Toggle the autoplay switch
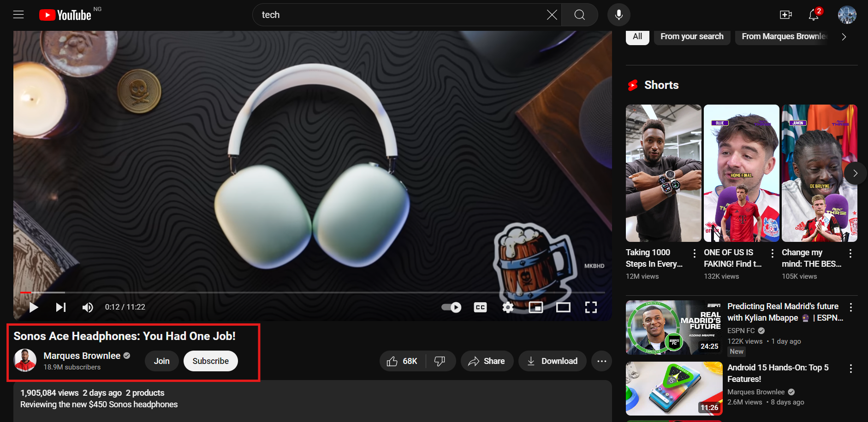868x422 pixels. point(451,307)
